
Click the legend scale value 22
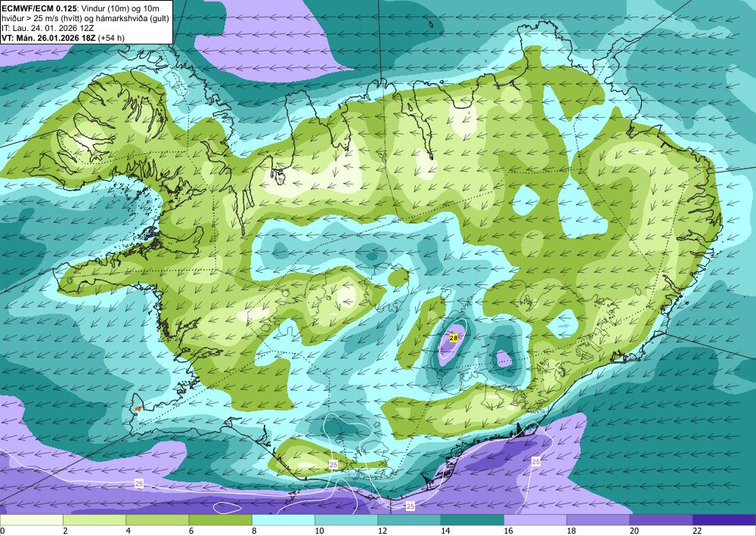click(x=697, y=531)
